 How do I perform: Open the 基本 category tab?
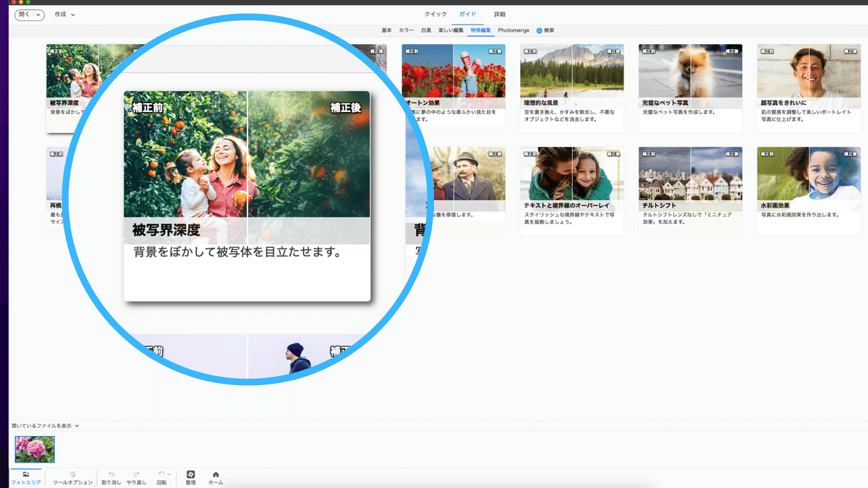[387, 30]
